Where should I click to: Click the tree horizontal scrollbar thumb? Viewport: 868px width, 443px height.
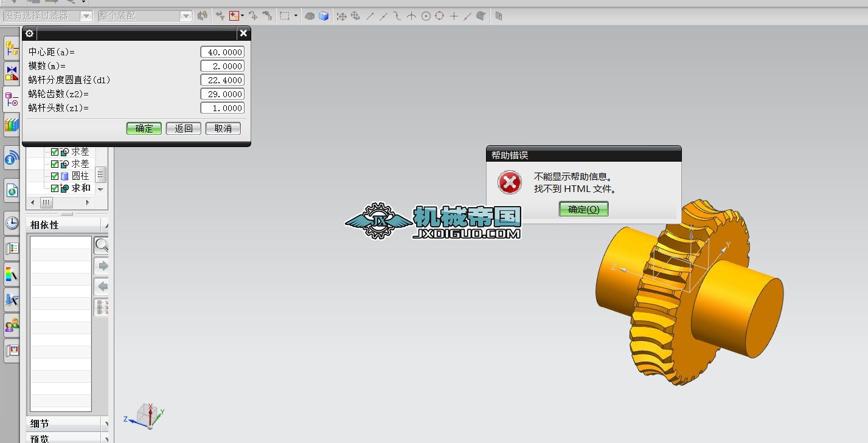tap(46, 202)
